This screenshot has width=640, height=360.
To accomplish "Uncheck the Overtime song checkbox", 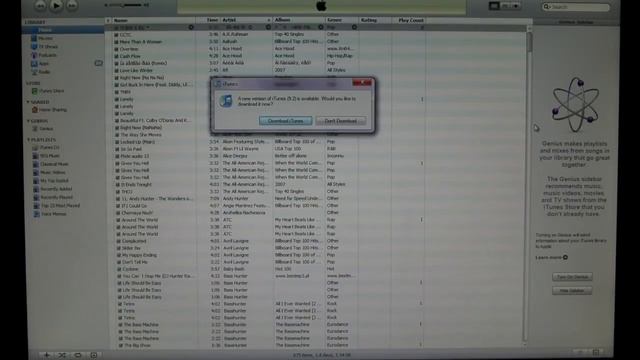I will tap(116, 49).
